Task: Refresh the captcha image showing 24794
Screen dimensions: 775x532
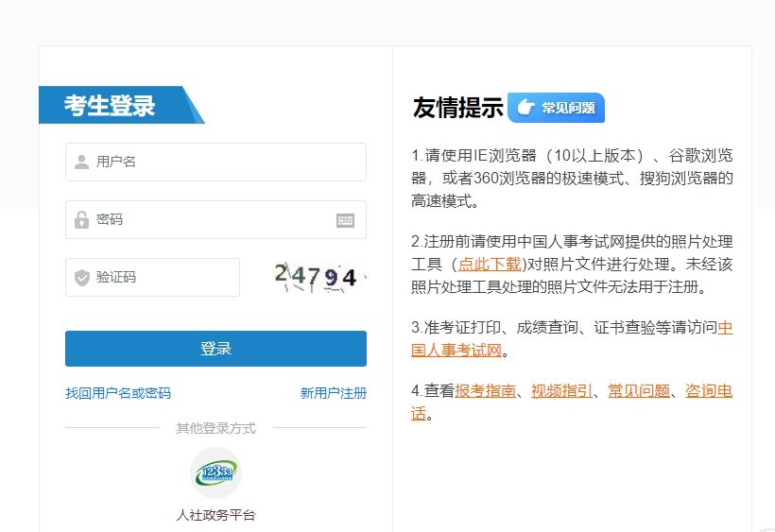Action: (316, 277)
